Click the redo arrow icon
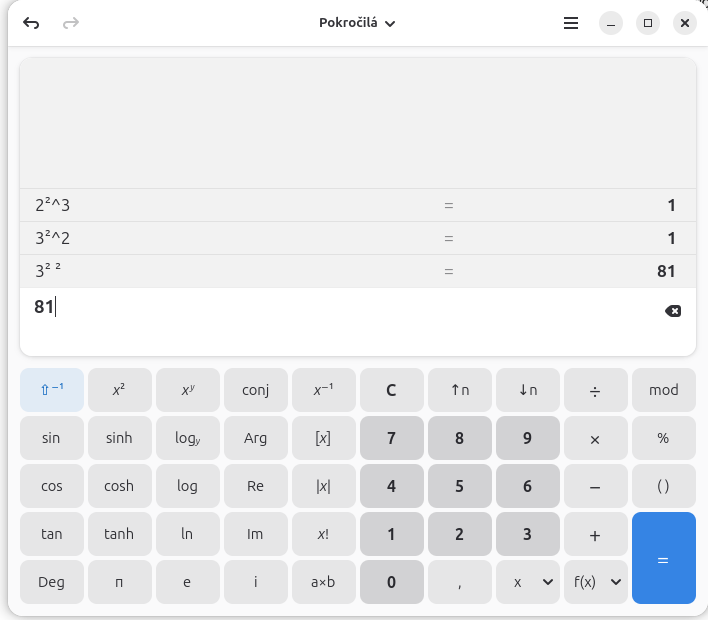Viewport: 708px width, 620px height. [x=70, y=23]
